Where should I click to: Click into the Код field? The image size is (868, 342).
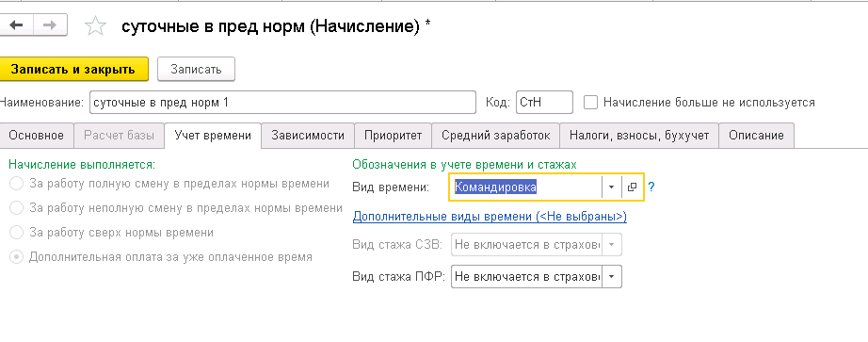tap(544, 103)
